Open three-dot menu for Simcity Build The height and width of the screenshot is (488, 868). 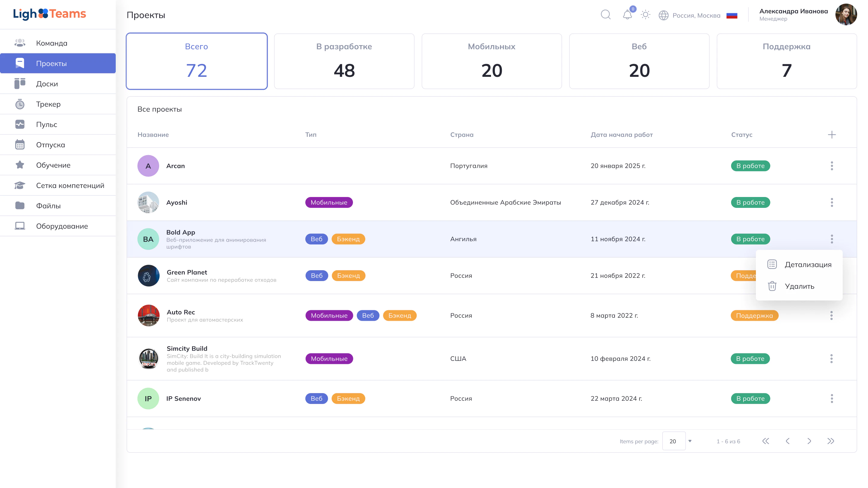(x=831, y=359)
